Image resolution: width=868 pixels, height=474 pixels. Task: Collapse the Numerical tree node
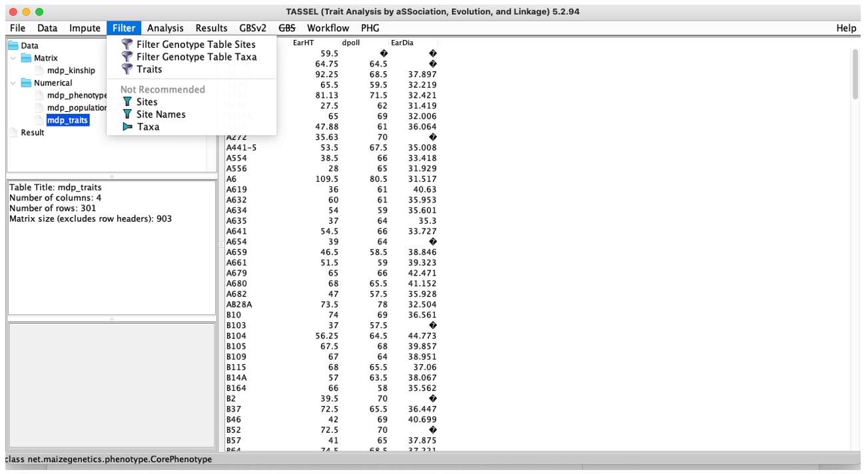(13, 83)
